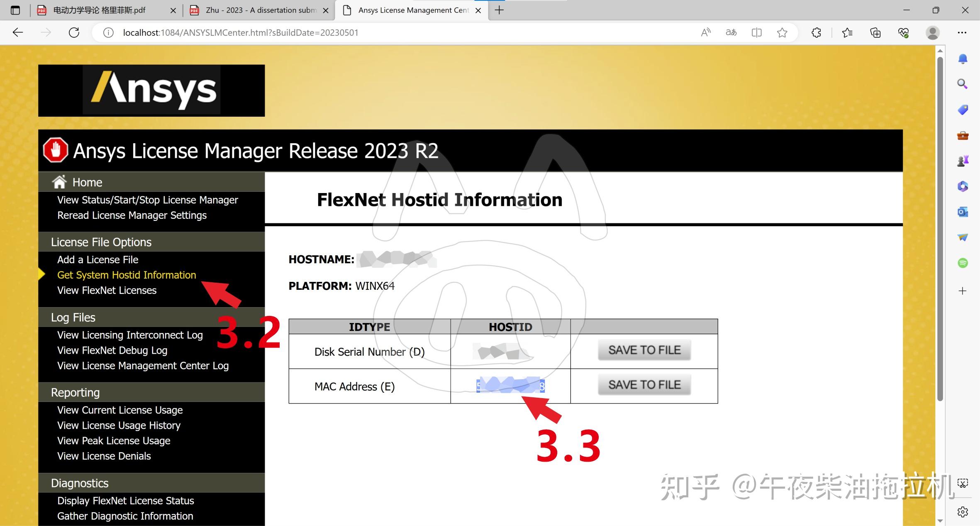
Task: Refresh the current page
Action: point(74,32)
